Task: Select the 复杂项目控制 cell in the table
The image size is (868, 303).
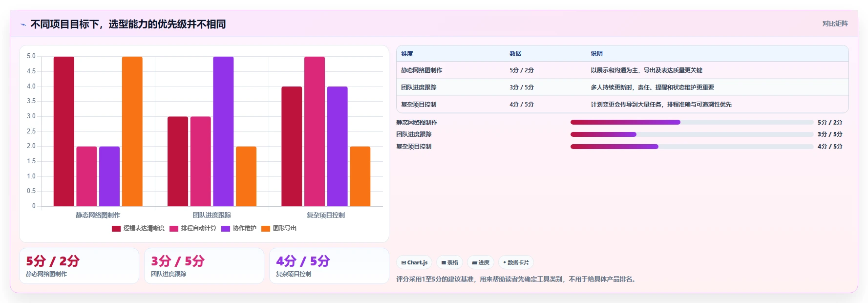Action: (x=419, y=105)
